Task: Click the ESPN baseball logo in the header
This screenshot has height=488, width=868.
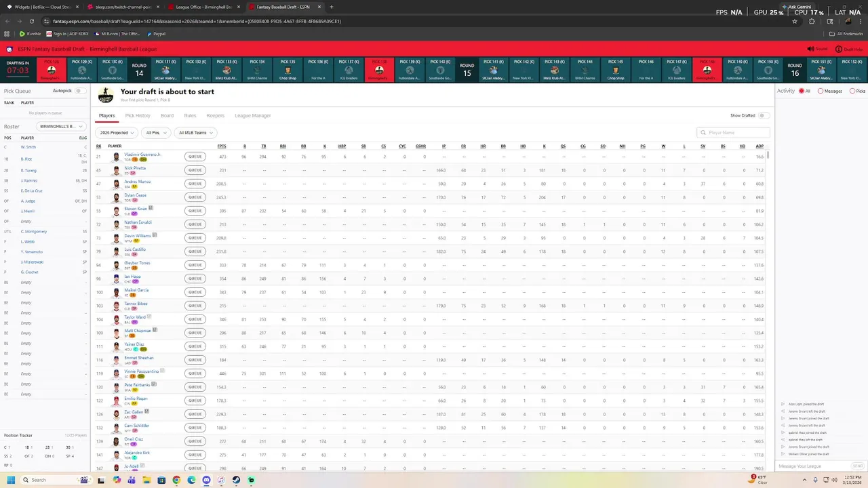Action: (9, 49)
